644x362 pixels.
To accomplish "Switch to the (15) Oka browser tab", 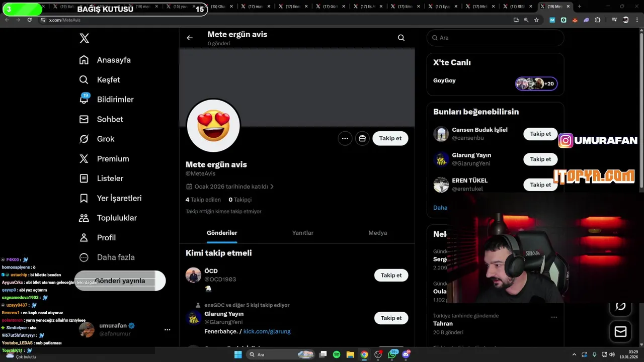I will coord(219,7).
